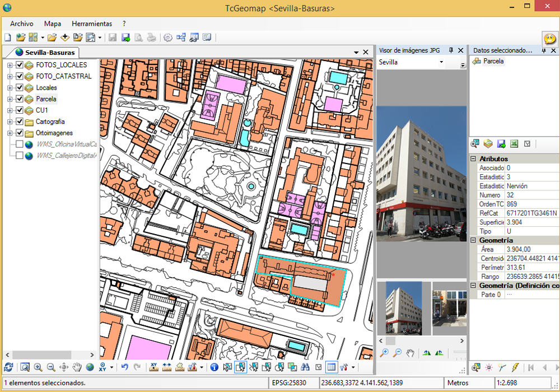Open the Sevilla dropdown in image viewer
The height and width of the screenshot is (392, 560).
click(441, 62)
